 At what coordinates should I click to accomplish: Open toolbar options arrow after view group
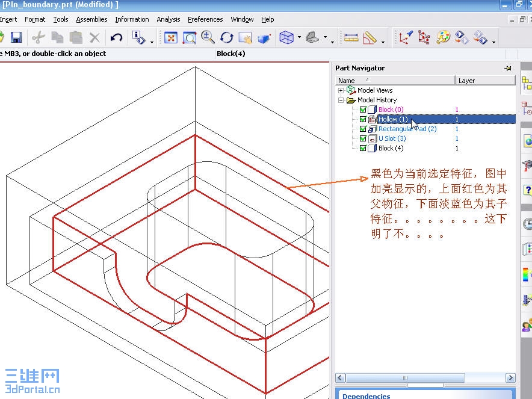332,42
